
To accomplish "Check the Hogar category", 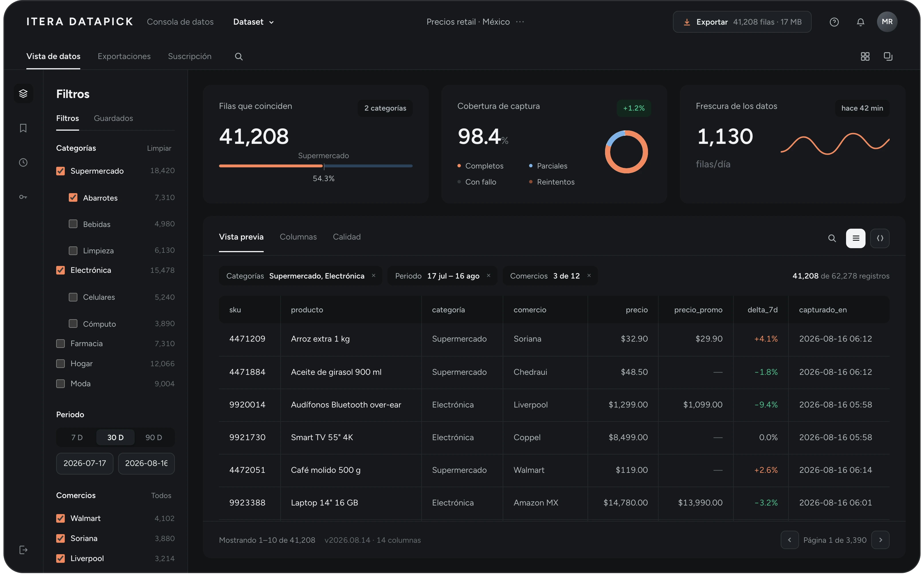I will (60, 363).
